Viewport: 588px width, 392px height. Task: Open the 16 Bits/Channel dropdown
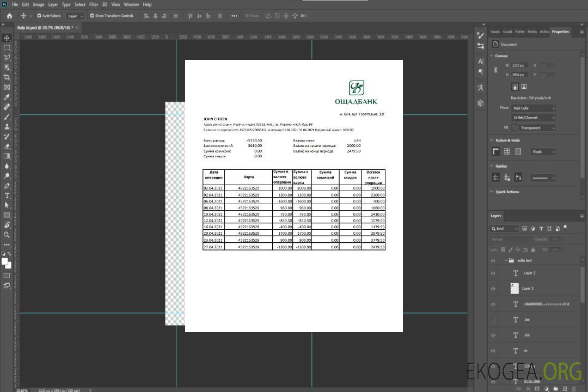pyautogui.click(x=534, y=118)
